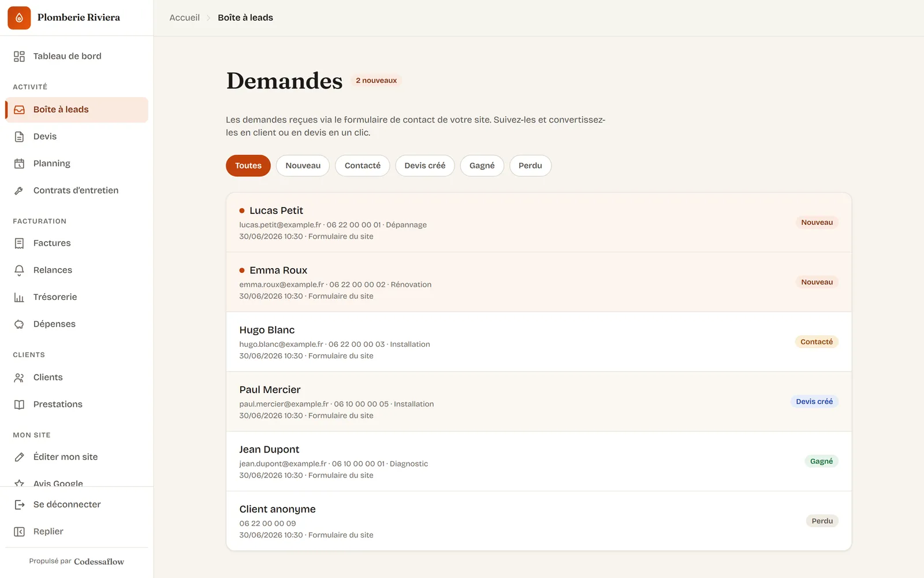Click the Relances bell icon
Image resolution: width=924 pixels, height=578 pixels.
19,270
